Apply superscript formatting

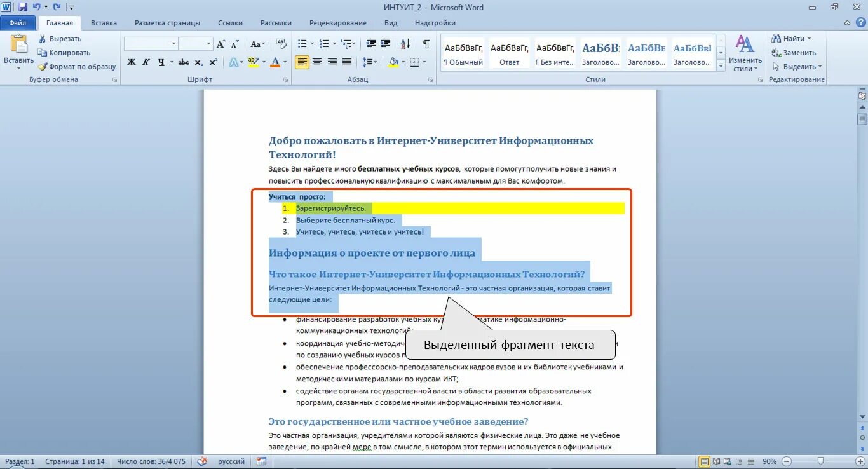(x=214, y=62)
